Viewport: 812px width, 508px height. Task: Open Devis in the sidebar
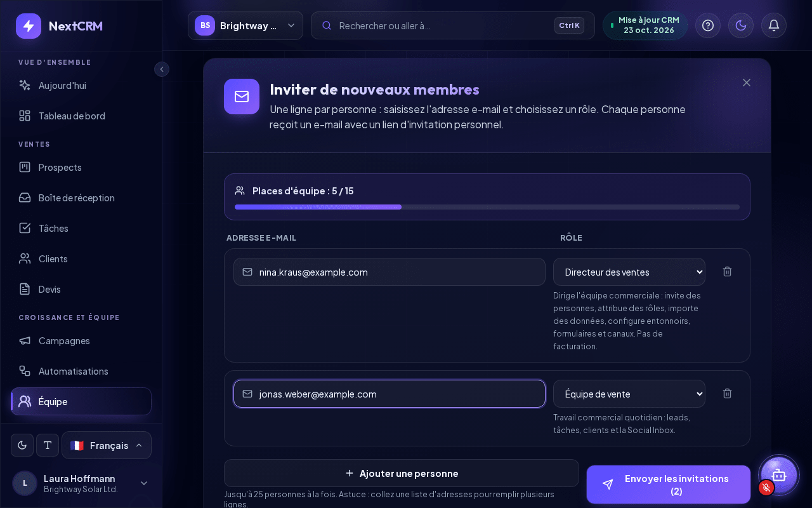coord(81,289)
